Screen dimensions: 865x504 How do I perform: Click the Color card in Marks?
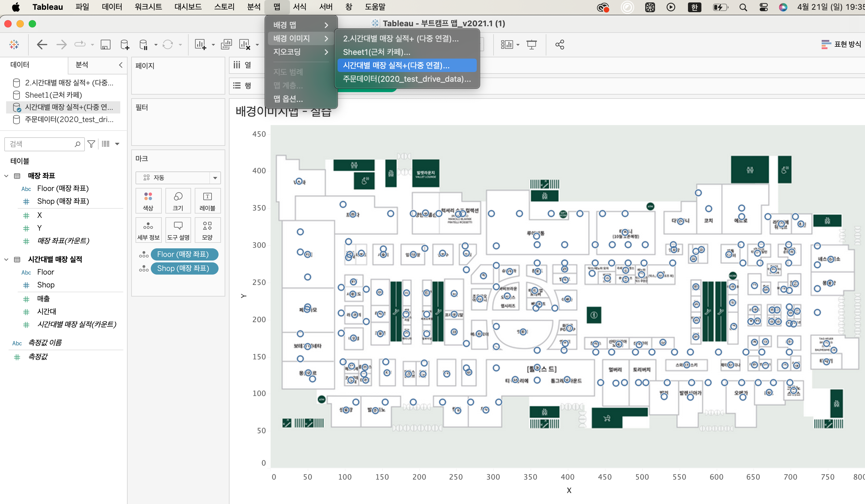tap(148, 201)
